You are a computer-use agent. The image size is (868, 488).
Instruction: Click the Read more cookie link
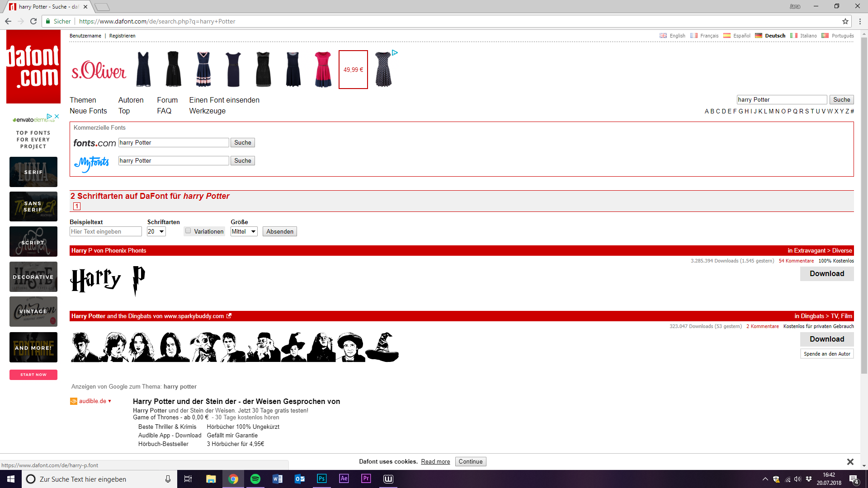pyautogui.click(x=435, y=461)
